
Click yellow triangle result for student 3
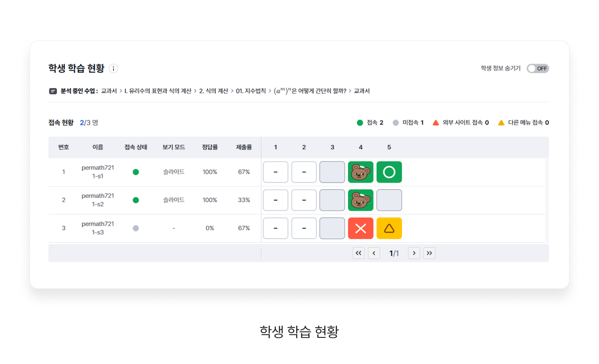tap(389, 228)
